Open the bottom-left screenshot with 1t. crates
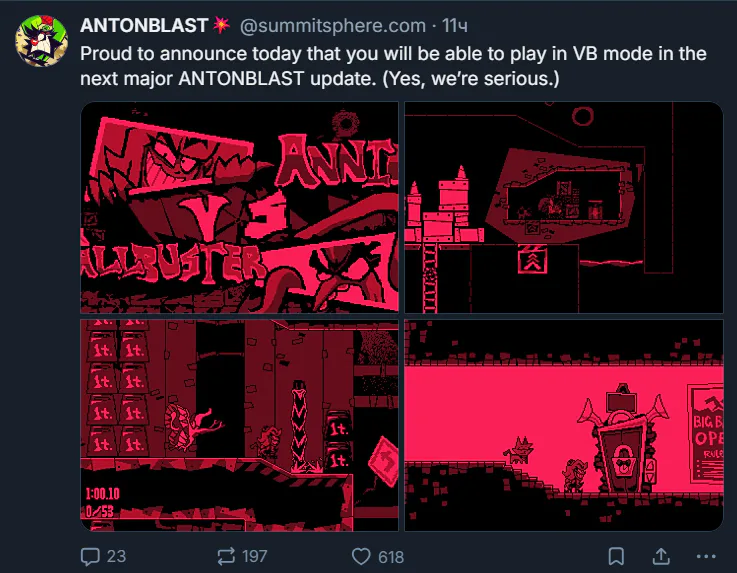The width and height of the screenshot is (737, 573). tap(239, 425)
